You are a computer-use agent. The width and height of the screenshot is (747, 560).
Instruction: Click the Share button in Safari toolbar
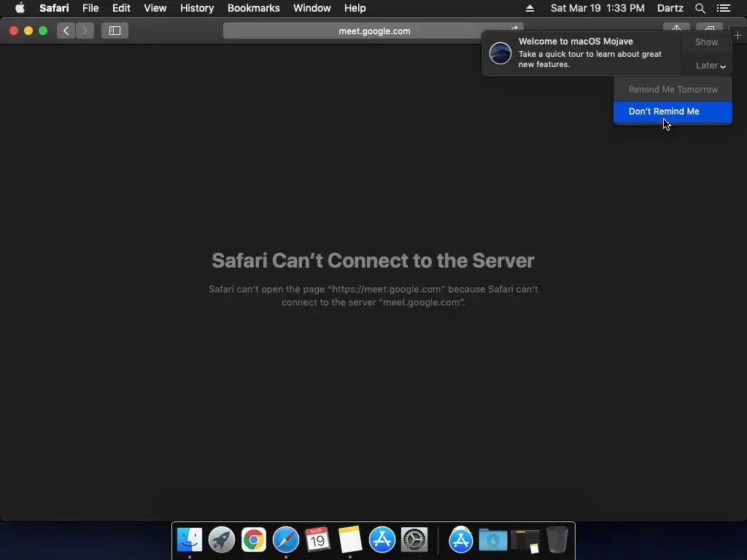[x=676, y=28]
